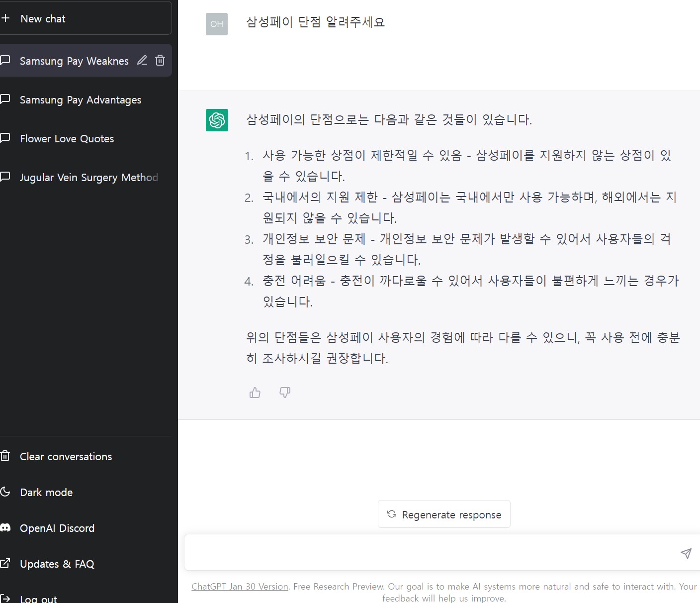Give the response a thumbs down

pos(285,393)
